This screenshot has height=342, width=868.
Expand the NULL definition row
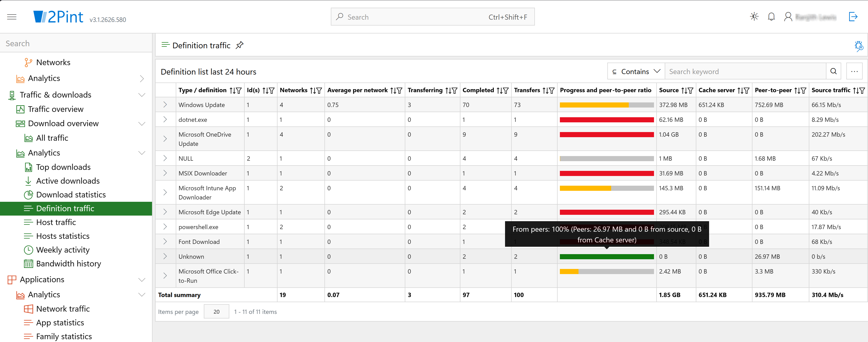(165, 159)
